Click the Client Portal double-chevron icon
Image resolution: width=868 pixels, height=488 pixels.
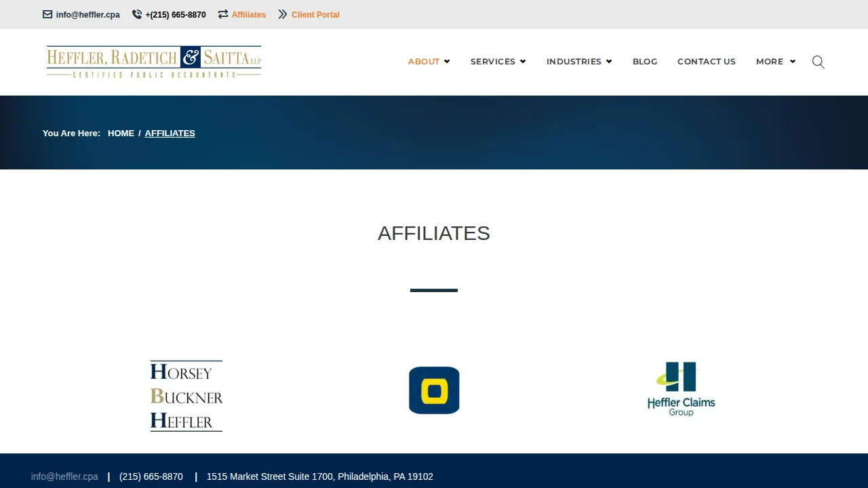(x=283, y=14)
